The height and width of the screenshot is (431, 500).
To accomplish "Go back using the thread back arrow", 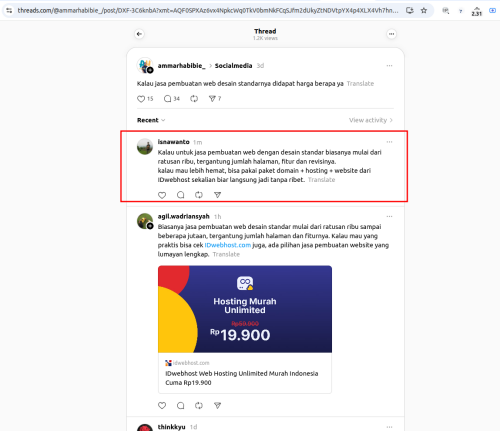I will pyautogui.click(x=139, y=34).
